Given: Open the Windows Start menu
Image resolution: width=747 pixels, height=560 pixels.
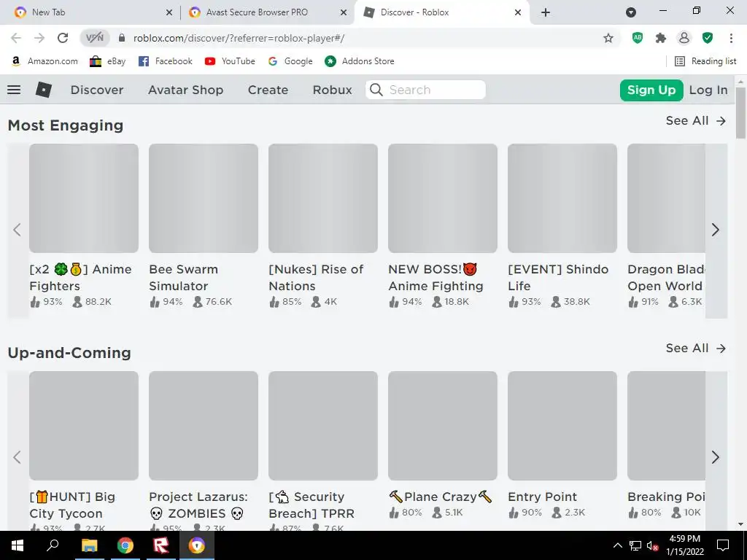Looking at the screenshot, I should [18, 545].
